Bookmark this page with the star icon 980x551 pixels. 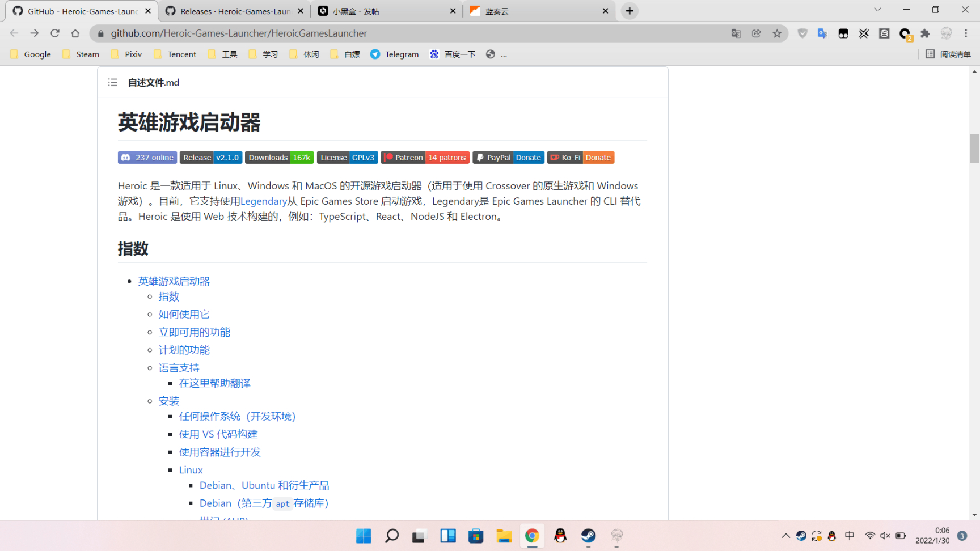pyautogui.click(x=777, y=33)
